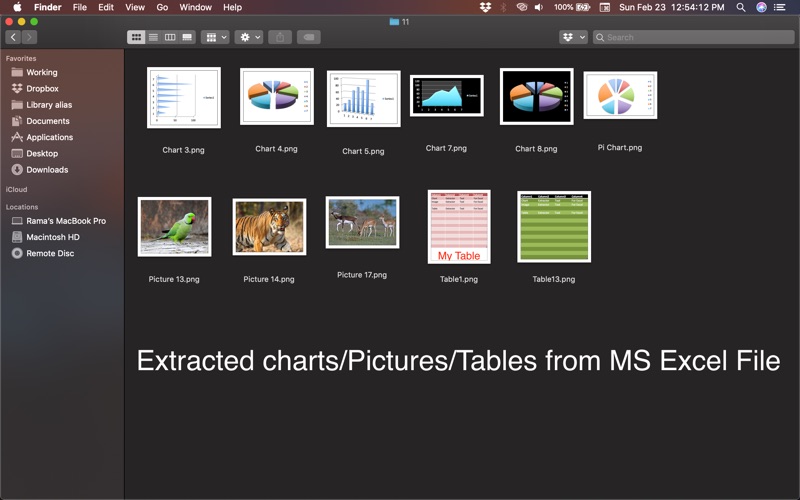Open the Dropbox toolbar dropdown
This screenshot has width=800, height=500.
573,37
